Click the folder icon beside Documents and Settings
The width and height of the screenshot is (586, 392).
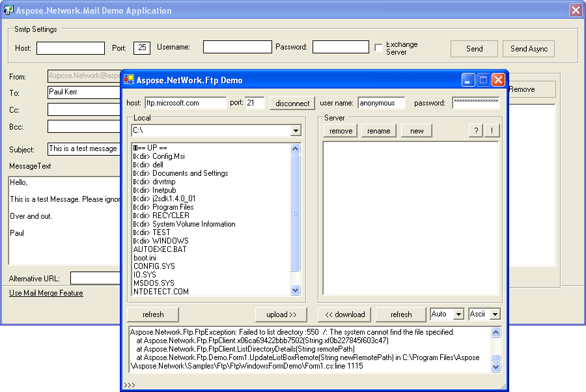[135, 173]
